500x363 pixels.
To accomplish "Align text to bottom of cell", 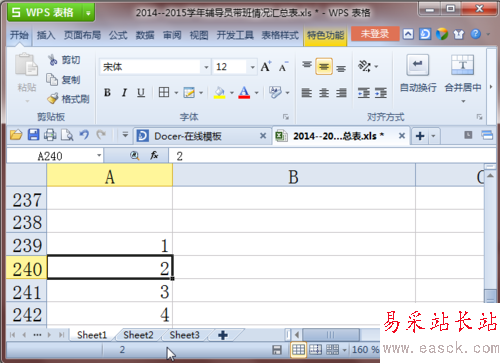I will [x=341, y=68].
